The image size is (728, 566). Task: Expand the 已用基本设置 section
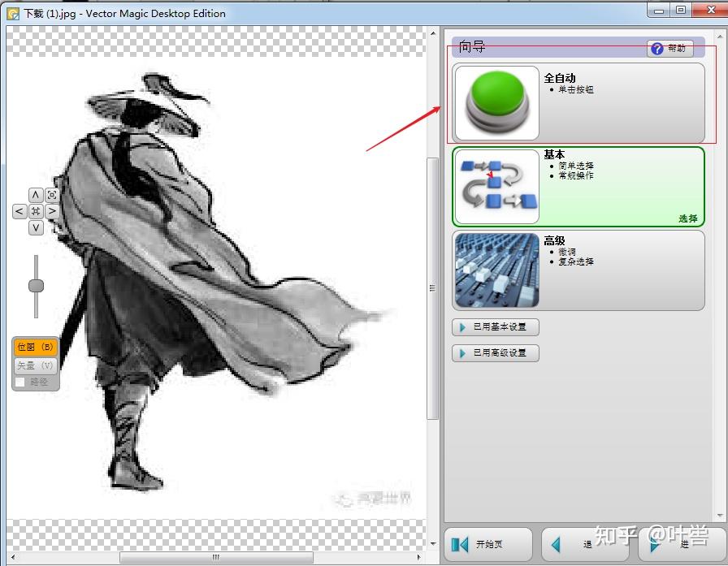[x=496, y=326]
